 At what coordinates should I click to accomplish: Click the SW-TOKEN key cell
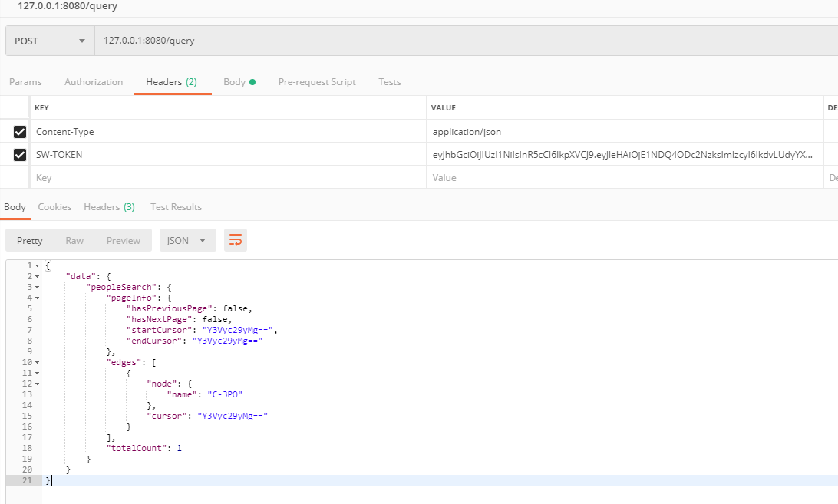pos(228,154)
